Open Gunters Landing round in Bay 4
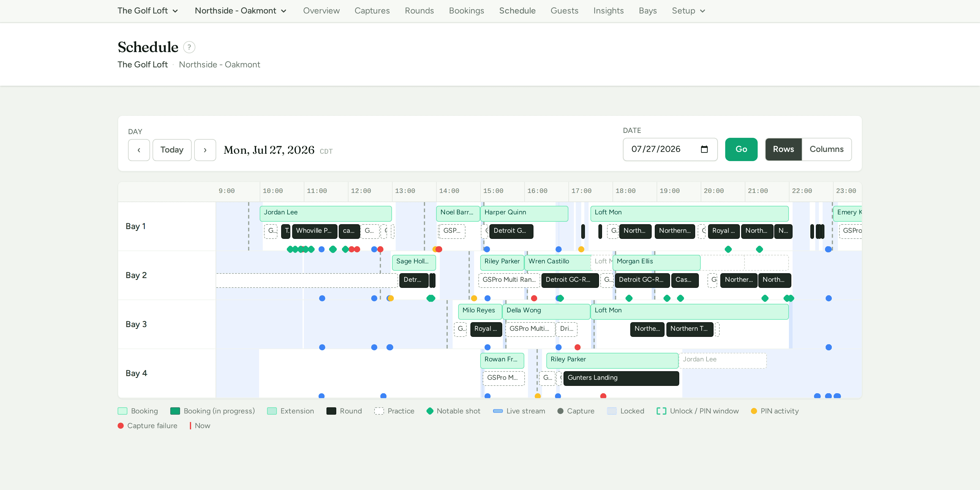980x490 pixels. click(621, 379)
